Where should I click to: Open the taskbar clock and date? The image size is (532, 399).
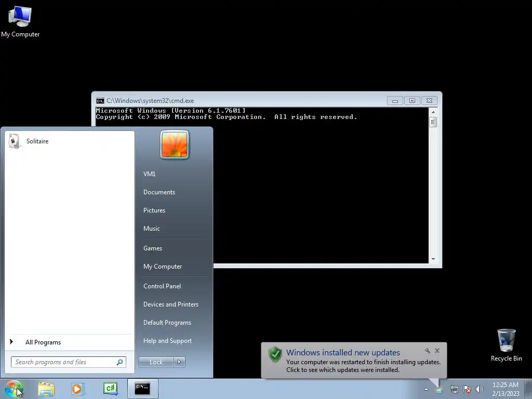tap(506, 389)
